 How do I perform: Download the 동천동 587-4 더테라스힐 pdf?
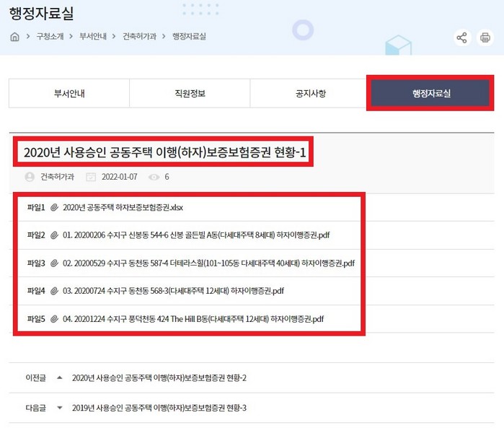pyautogui.click(x=208, y=263)
